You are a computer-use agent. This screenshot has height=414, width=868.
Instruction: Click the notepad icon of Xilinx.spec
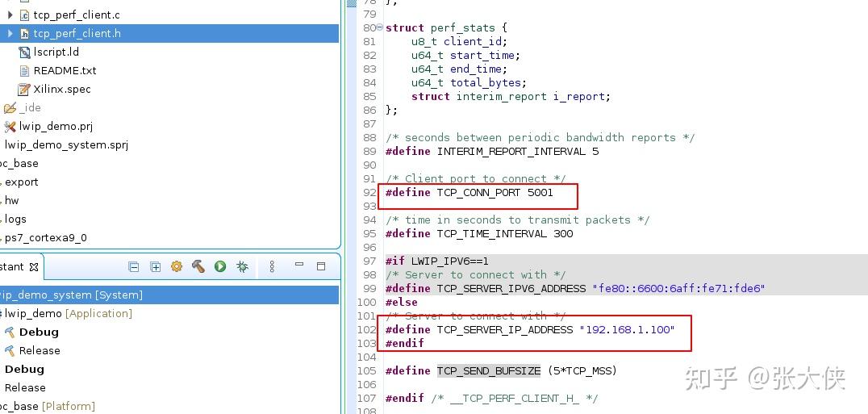[x=24, y=89]
